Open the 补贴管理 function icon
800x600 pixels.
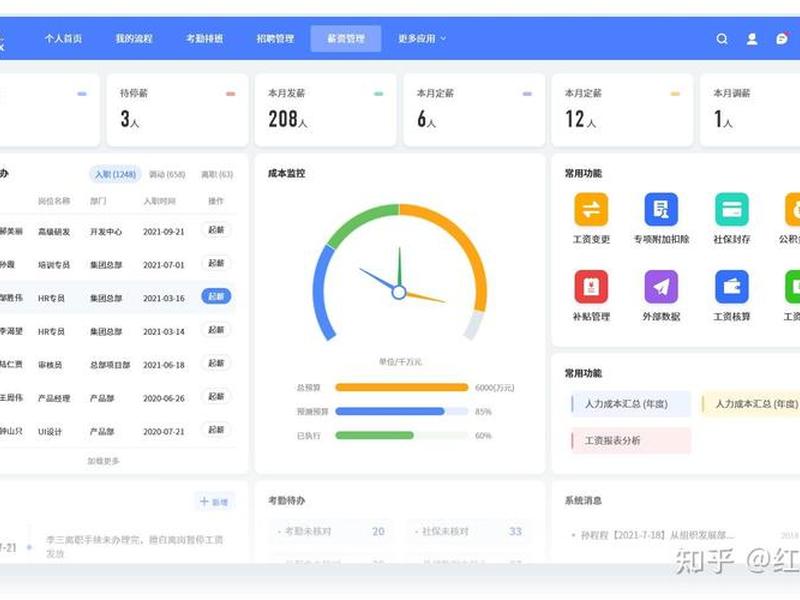pyautogui.click(x=591, y=287)
